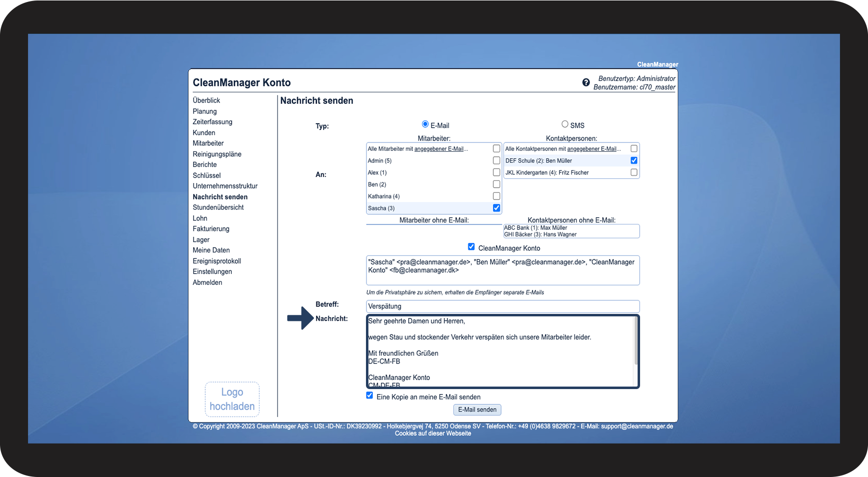This screenshot has width=868, height=477.
Task: Check all contact persons with specified e-mail
Action: coord(634,148)
